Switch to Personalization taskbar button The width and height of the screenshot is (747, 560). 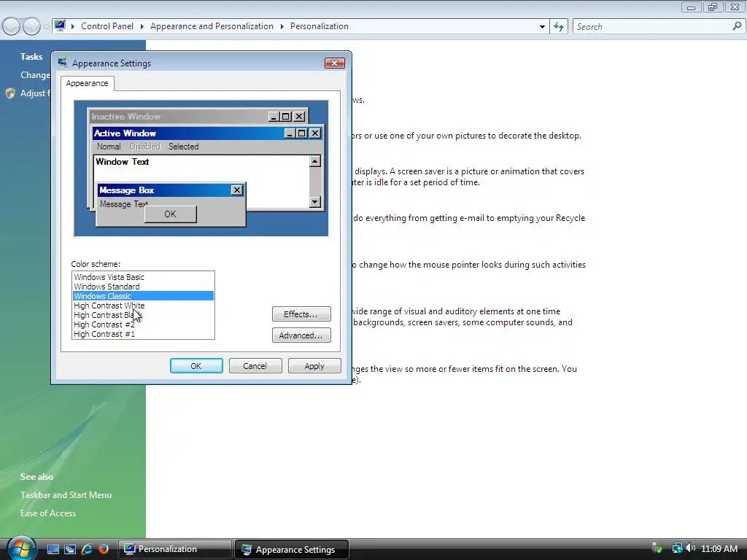[174, 549]
